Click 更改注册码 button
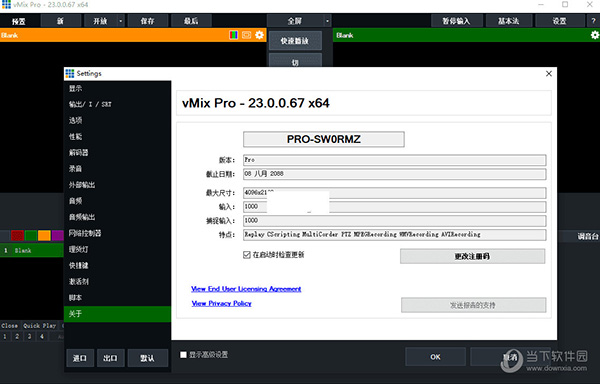600x384 pixels. coord(473,256)
